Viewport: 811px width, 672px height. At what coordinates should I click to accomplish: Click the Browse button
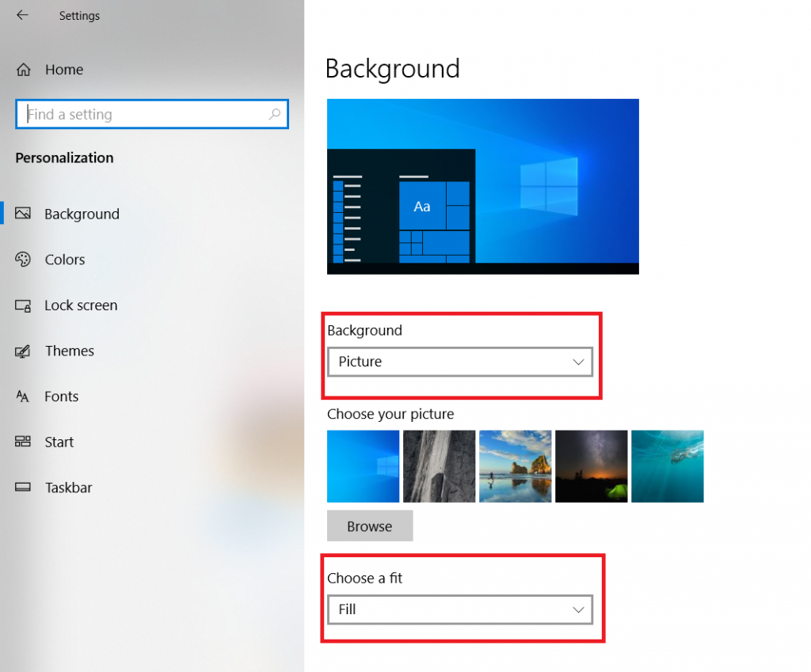[370, 526]
